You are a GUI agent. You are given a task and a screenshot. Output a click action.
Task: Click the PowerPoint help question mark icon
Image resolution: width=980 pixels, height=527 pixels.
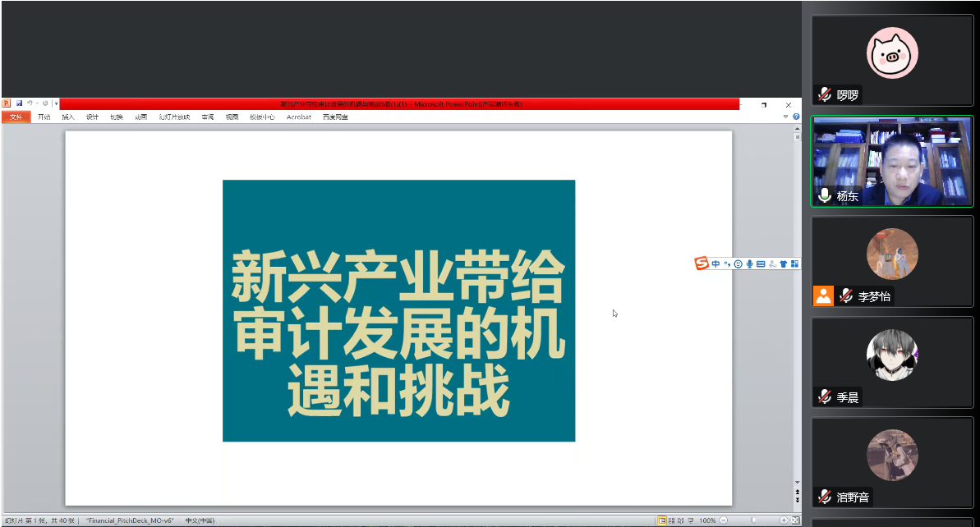click(796, 117)
